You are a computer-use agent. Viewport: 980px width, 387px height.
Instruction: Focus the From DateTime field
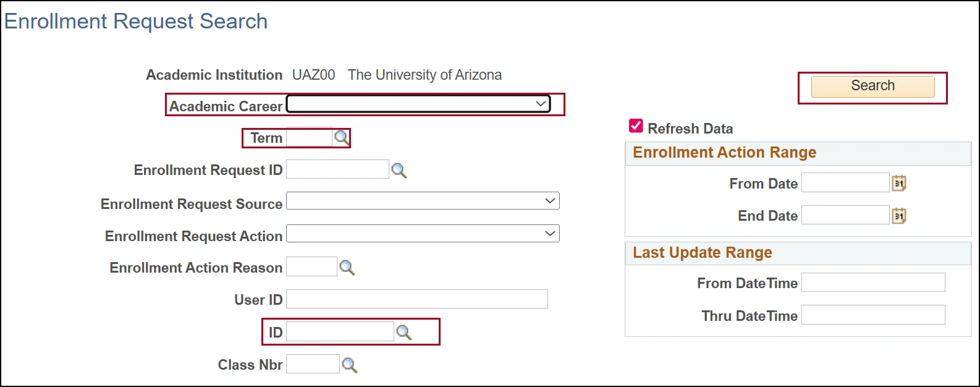tap(873, 283)
